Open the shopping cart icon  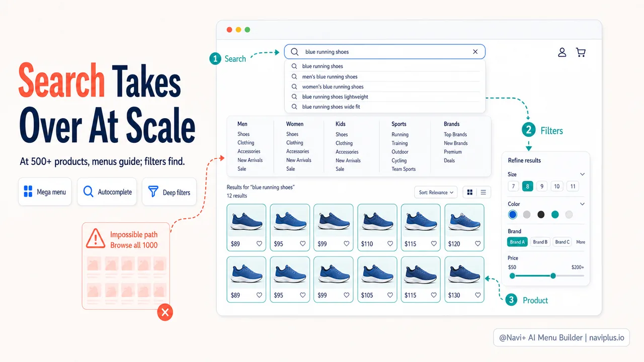tap(581, 52)
